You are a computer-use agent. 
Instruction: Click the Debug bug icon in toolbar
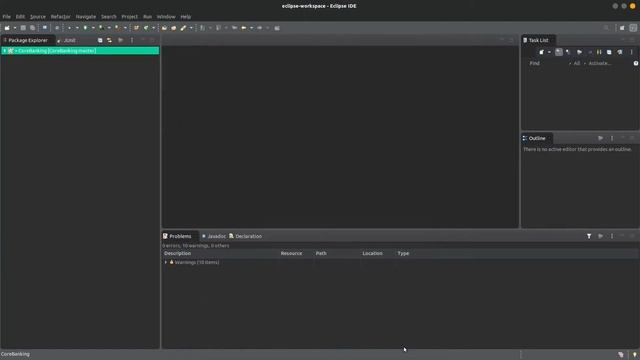point(69,28)
